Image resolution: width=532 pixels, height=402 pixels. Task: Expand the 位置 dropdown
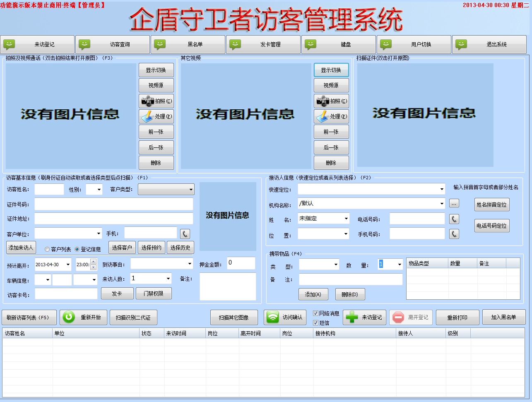346,234
